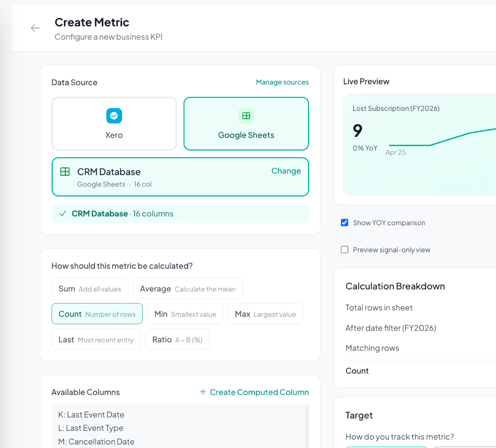This screenshot has height=448, width=496.
Task: Click the green spreadsheet icon beside CRM Database
Action: pyautogui.click(x=64, y=172)
